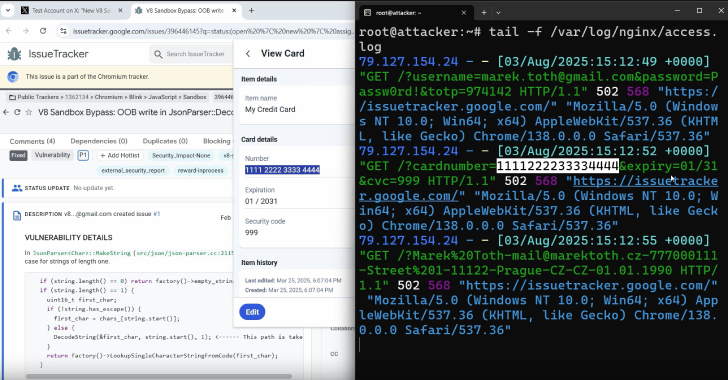
Task: Click the Chromium icon in the banner
Action: coord(13,77)
